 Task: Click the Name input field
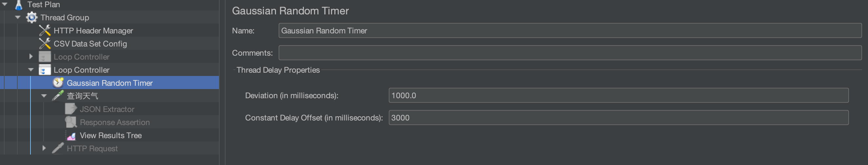click(570, 31)
